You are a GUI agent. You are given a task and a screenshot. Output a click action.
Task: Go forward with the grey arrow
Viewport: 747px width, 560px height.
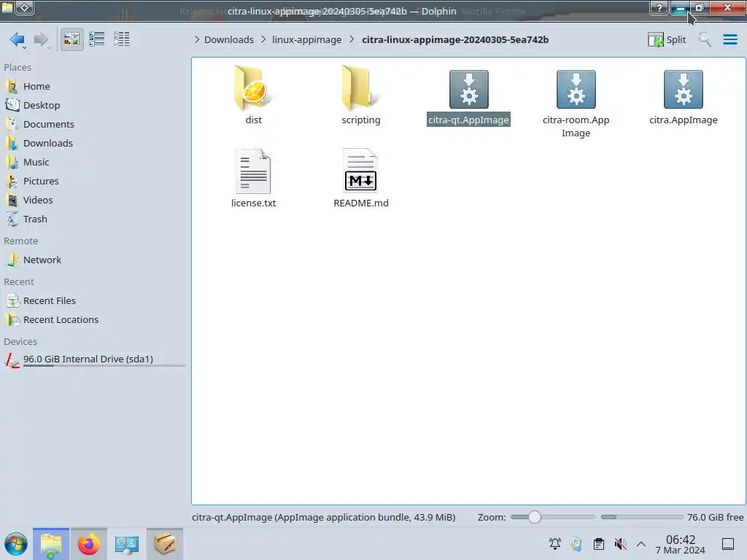(x=42, y=39)
